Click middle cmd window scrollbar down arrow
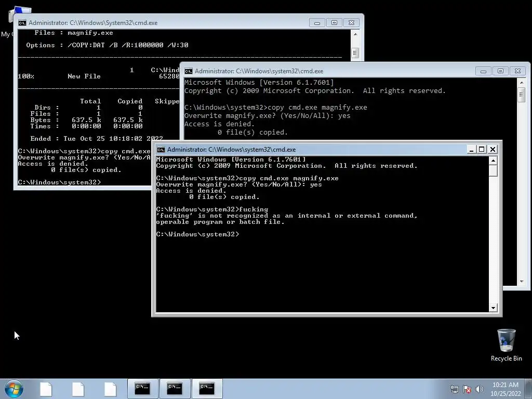Viewport: 532px width, 399px height. coord(522,282)
